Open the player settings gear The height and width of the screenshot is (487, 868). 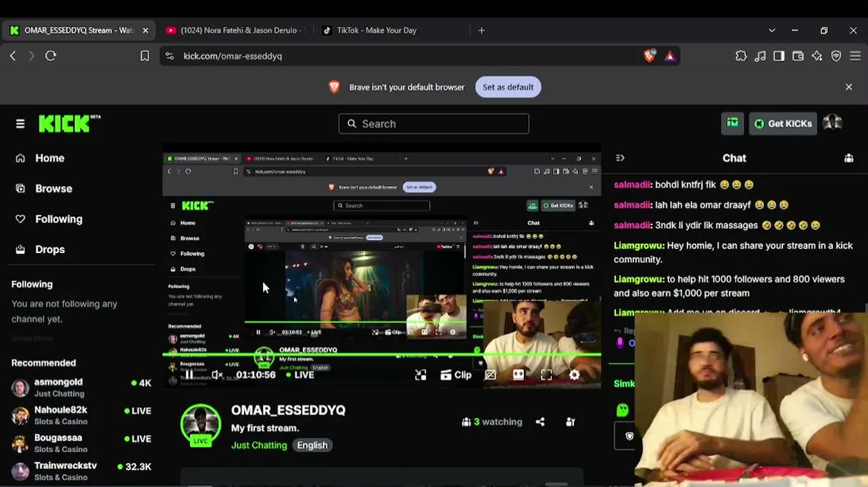(x=574, y=375)
